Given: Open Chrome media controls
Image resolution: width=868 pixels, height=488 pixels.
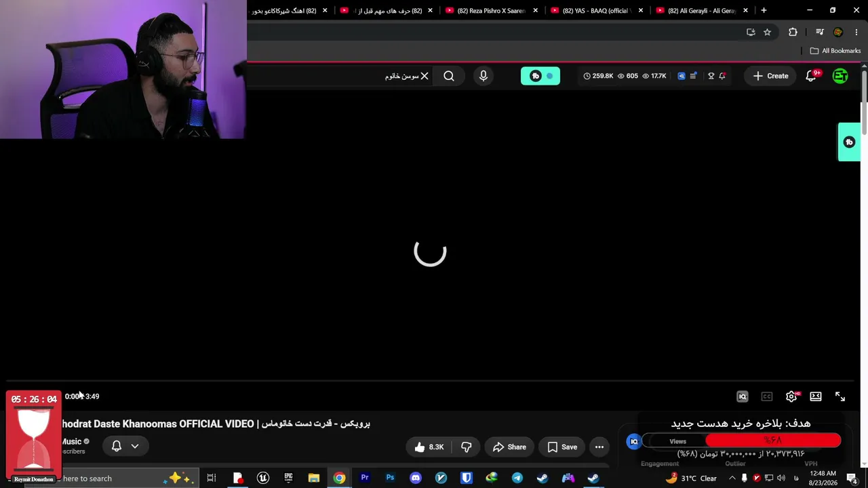Looking at the screenshot, I should 819,32.
